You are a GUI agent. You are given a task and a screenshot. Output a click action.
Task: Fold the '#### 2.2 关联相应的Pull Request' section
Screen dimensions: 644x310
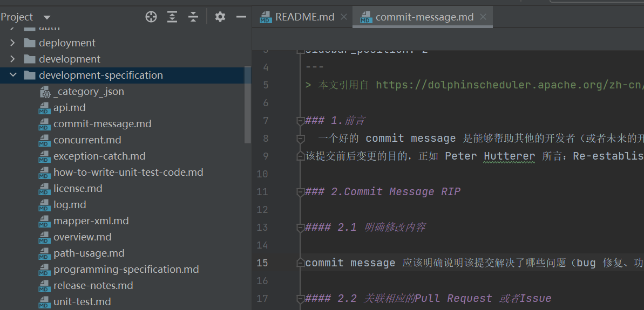(x=301, y=299)
